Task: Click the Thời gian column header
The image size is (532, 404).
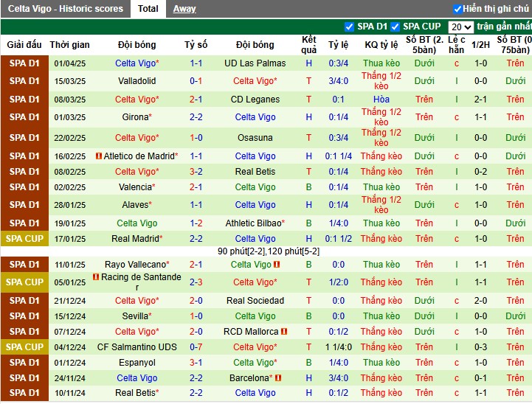Action: coord(70,45)
